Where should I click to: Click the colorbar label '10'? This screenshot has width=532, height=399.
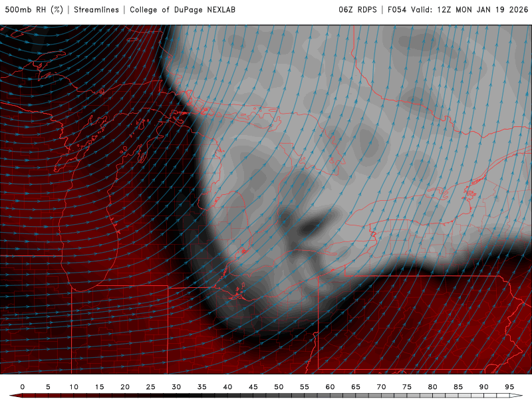click(x=74, y=387)
